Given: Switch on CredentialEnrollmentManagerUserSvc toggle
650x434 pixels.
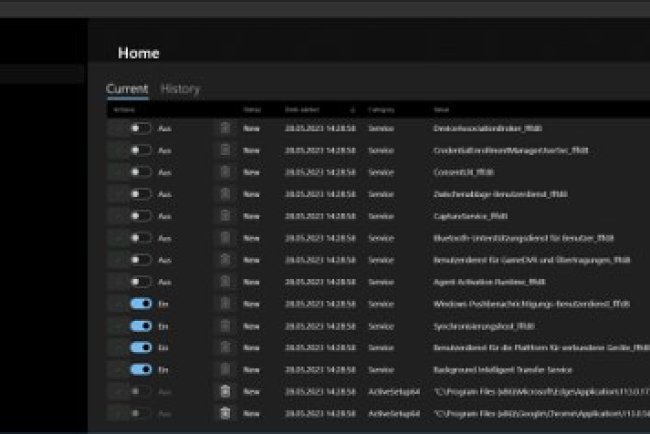Looking at the screenshot, I should coord(141,150).
